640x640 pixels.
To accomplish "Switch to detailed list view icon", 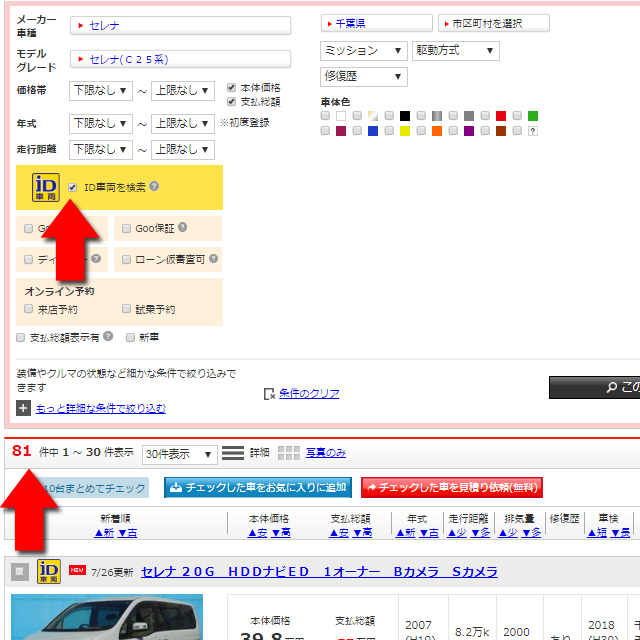I will point(233,453).
